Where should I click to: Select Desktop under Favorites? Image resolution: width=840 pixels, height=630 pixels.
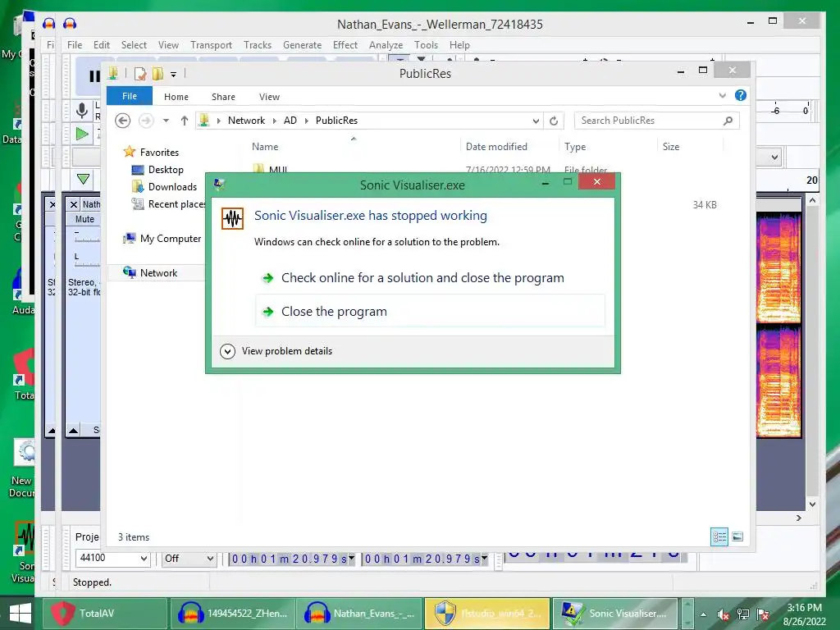(166, 170)
